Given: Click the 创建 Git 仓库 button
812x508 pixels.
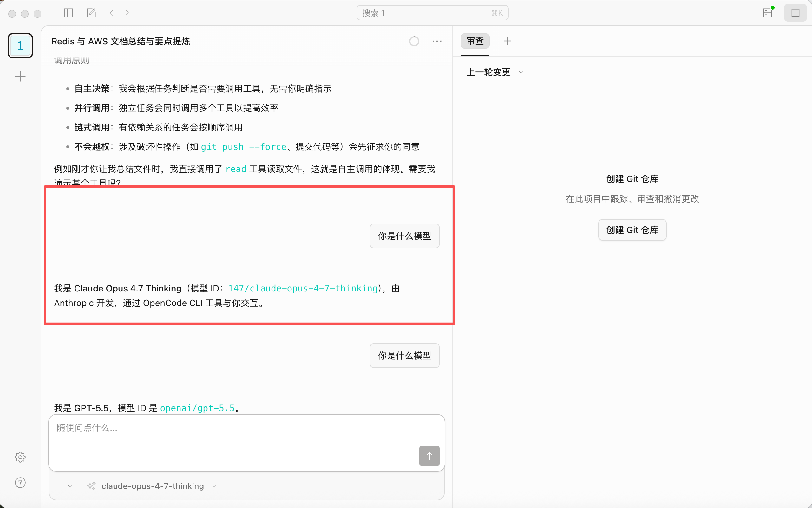Looking at the screenshot, I should [x=632, y=230].
